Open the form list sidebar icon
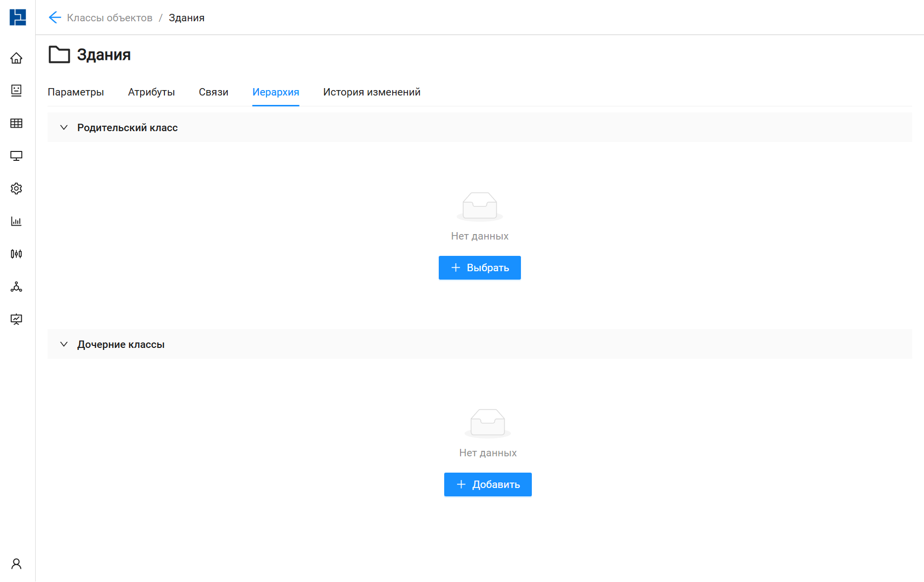This screenshot has width=924, height=582. tap(16, 90)
